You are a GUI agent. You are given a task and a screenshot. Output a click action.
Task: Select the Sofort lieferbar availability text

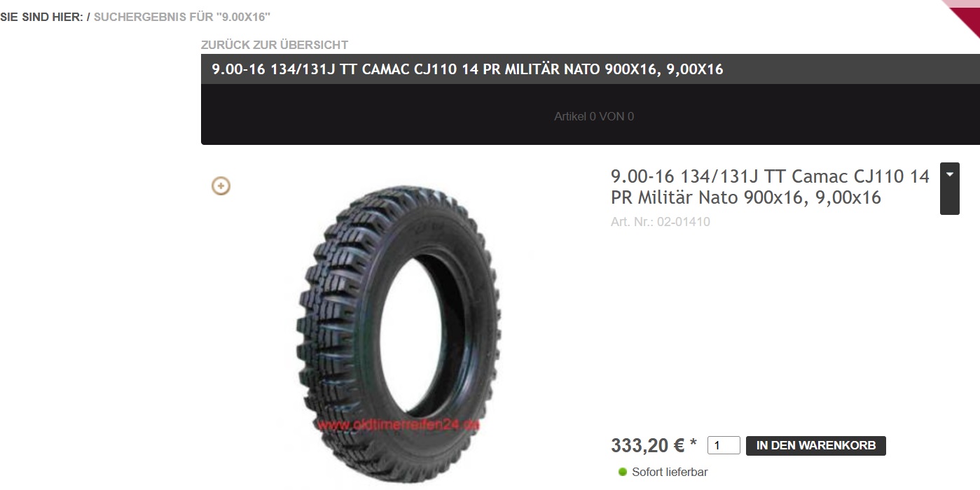click(670, 472)
